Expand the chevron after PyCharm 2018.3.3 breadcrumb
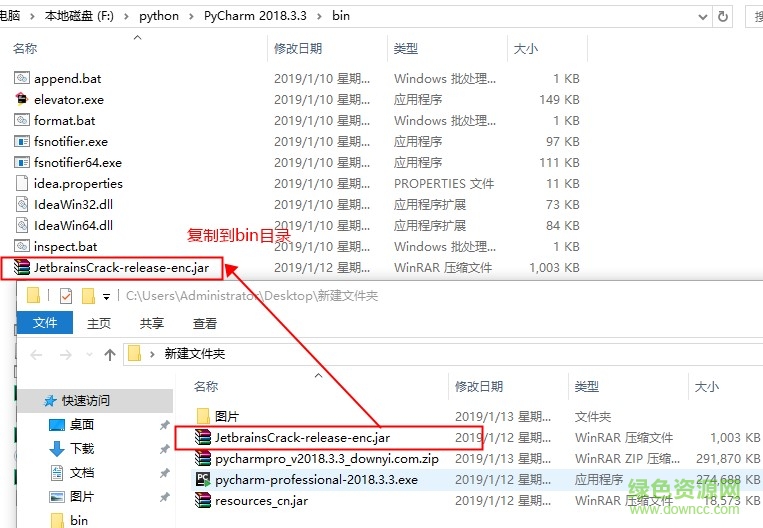This screenshot has width=763, height=528. click(319, 16)
